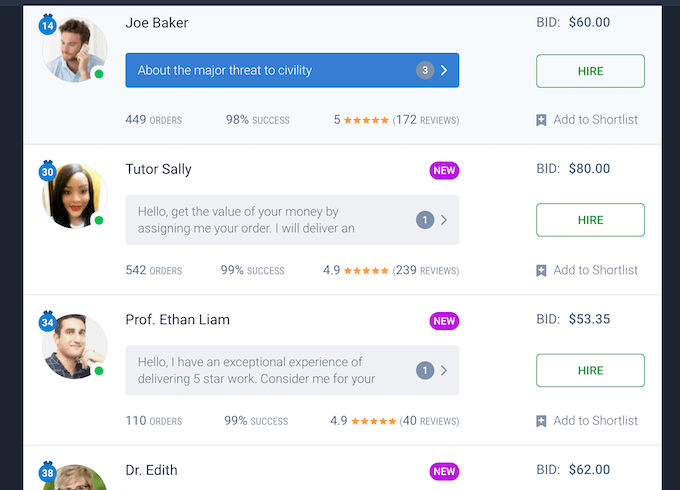Open Joe Baker's profile photo
Image resolution: width=680 pixels, height=490 pixels.
(x=74, y=49)
